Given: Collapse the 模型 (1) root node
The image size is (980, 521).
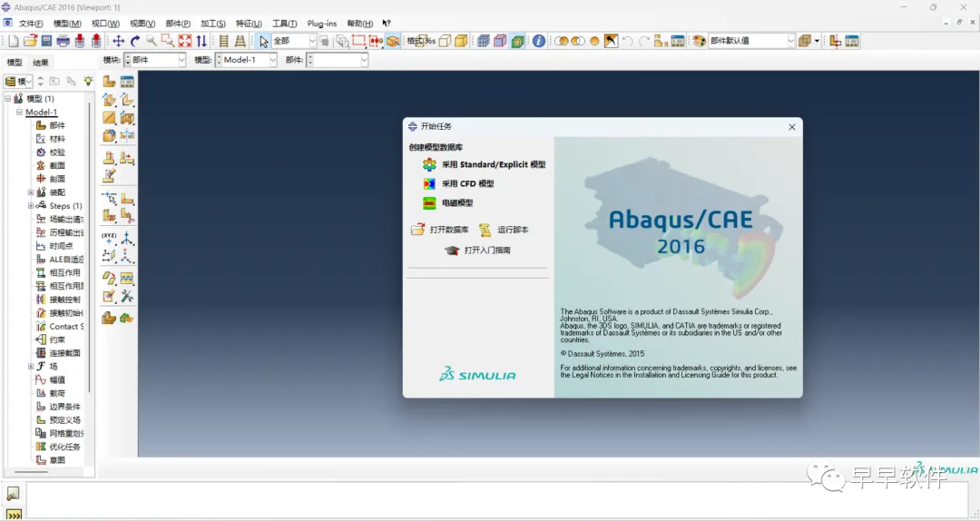Looking at the screenshot, I should point(7,99).
